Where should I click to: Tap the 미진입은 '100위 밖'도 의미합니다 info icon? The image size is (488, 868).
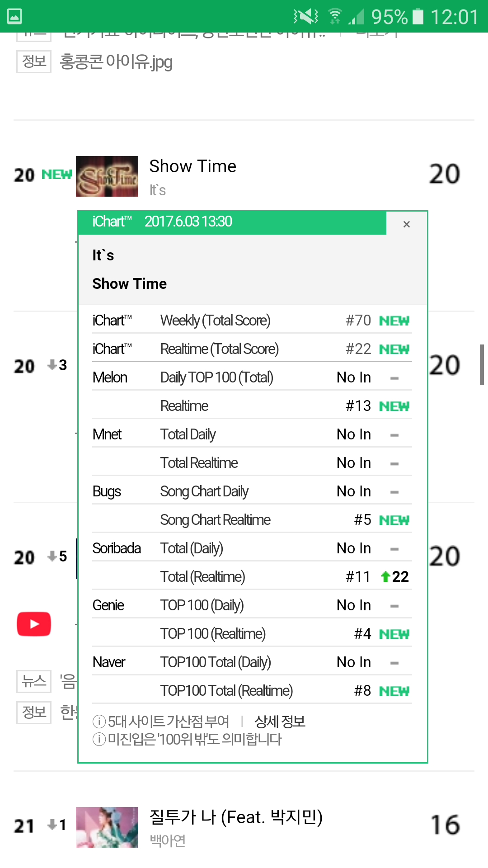[x=99, y=740]
